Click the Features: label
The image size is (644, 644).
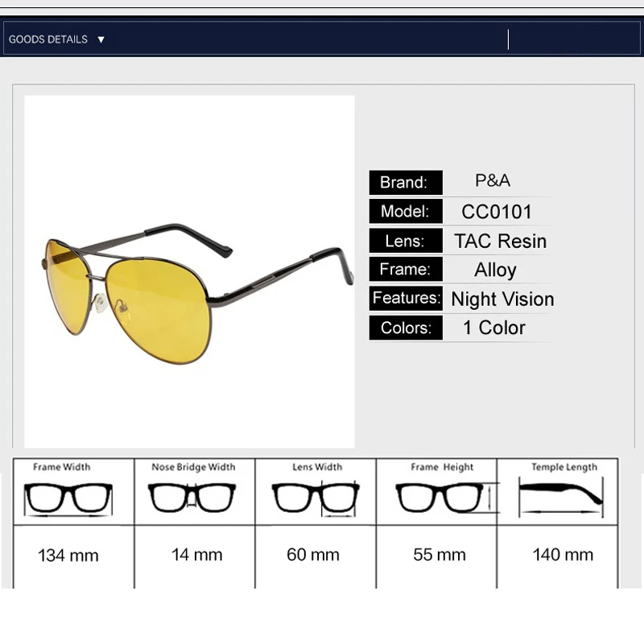[x=406, y=298]
